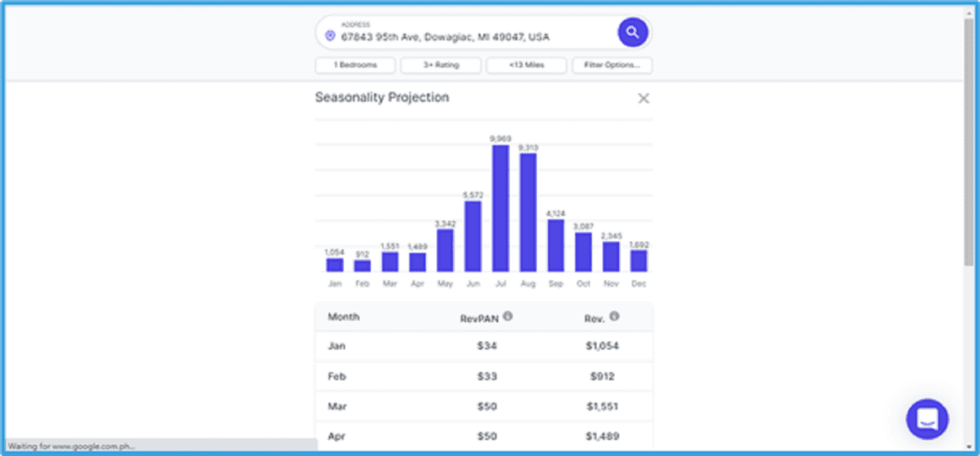Open the 3+ Rating filter
Image resolution: width=980 pixels, height=456 pixels.
coord(441,65)
